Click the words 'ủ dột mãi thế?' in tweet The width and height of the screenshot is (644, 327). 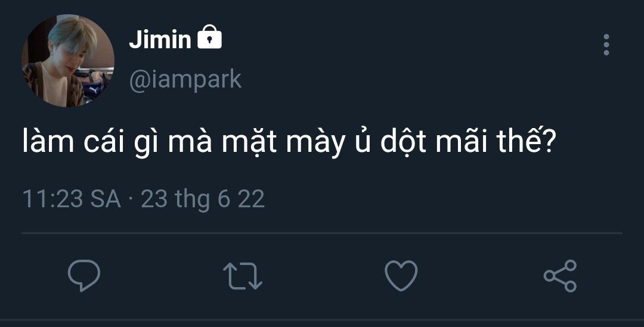[455, 141]
